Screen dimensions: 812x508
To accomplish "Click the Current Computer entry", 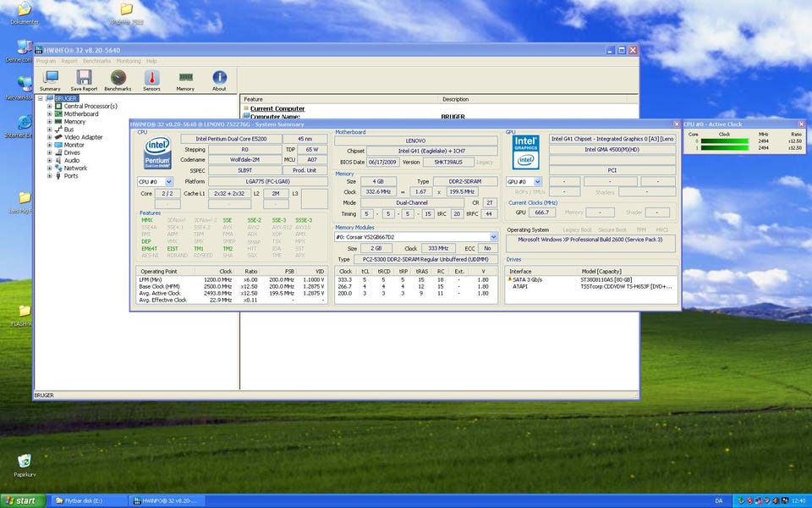I will 277,109.
